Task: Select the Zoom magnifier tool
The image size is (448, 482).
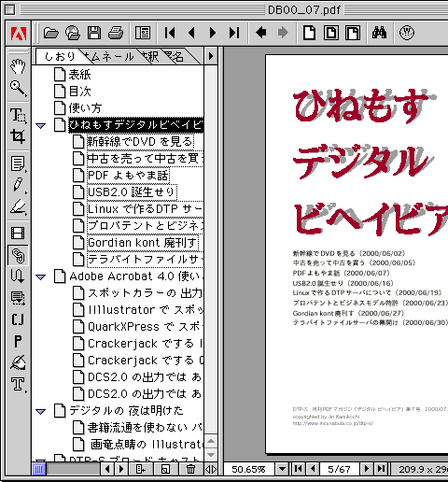Action: pos(18,88)
